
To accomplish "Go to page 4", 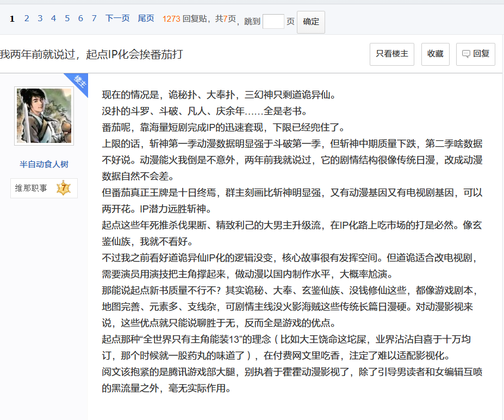I will (54, 18).
